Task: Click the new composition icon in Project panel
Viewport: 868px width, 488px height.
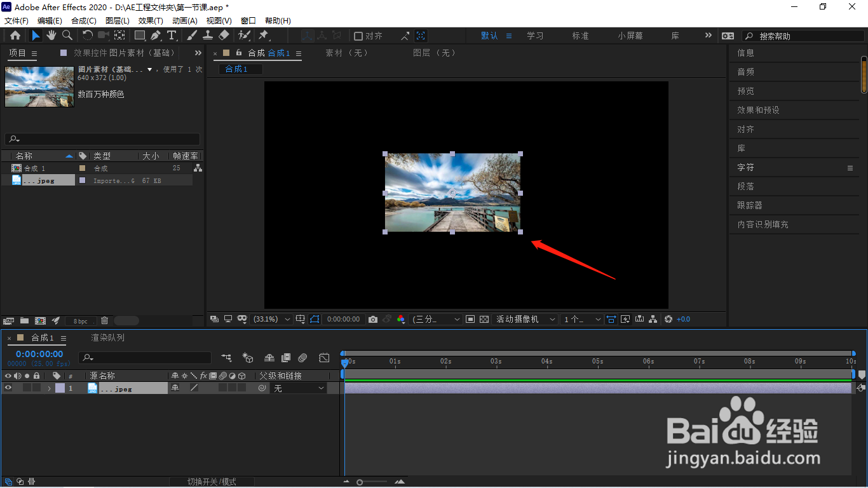Action: (40, 321)
